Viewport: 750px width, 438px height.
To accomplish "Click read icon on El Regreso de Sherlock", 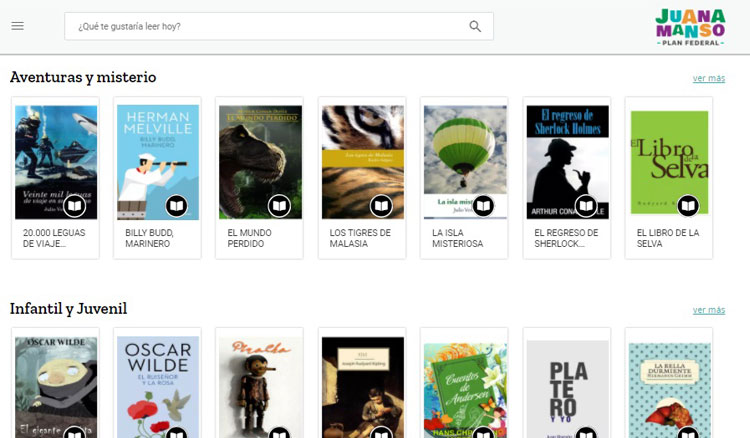I will 585,206.
